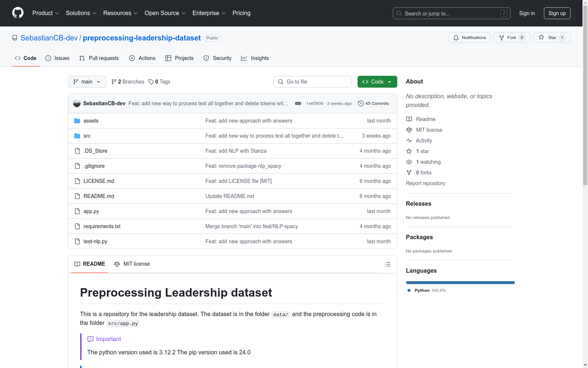
Task: Open the Resources dropdown menu
Action: point(121,13)
